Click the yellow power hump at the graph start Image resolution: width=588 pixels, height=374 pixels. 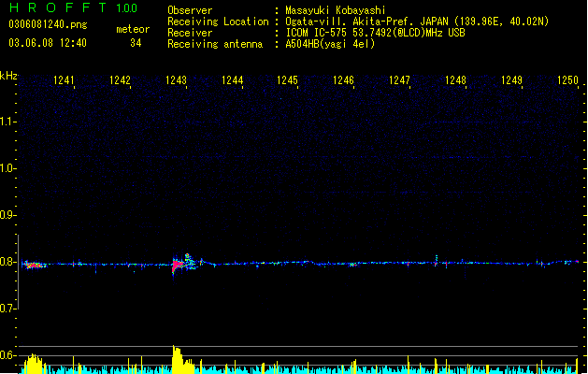pyautogui.click(x=34, y=364)
